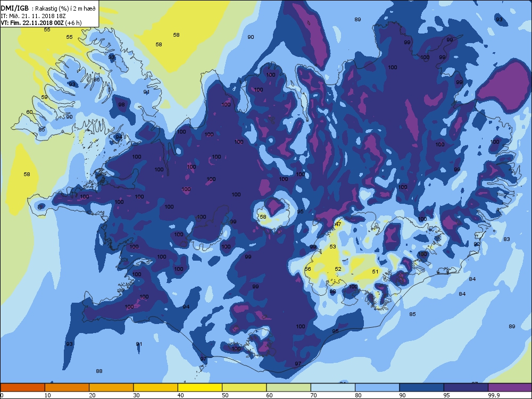The width and height of the screenshot is (532, 399).
Task: Click the 80–90% light blue legend swatch
Action: [377, 387]
